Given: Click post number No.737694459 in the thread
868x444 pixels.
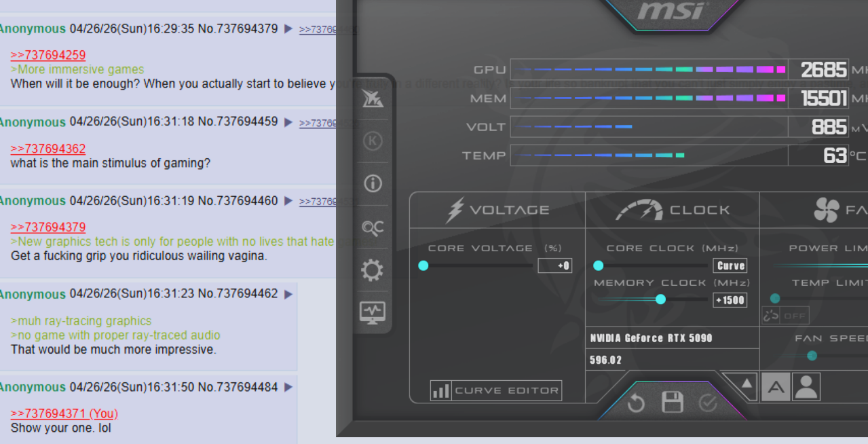Looking at the screenshot, I should 238,122.
